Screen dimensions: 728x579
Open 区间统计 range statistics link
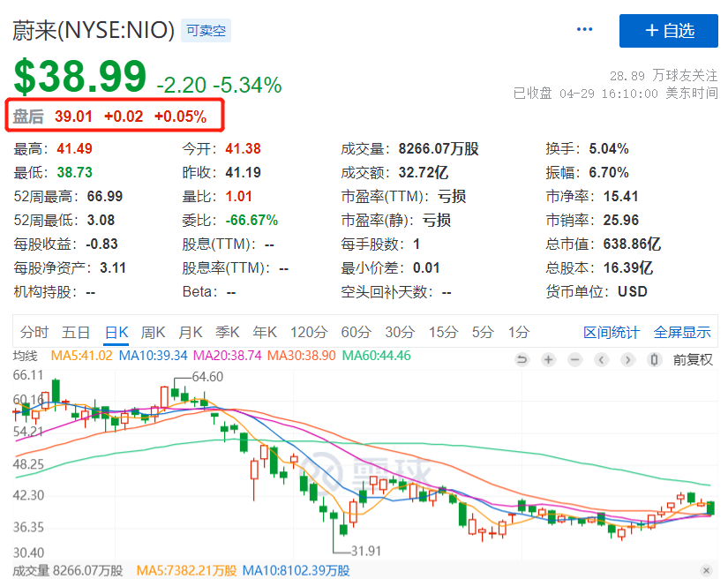click(611, 332)
